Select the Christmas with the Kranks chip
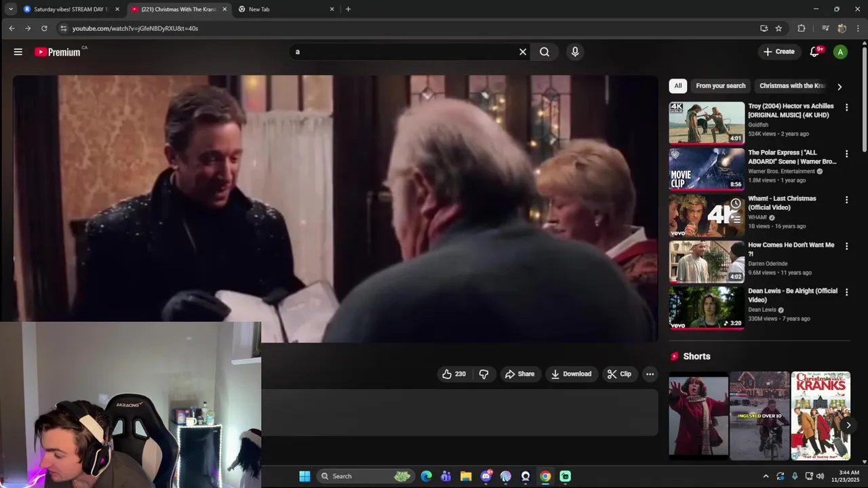The width and height of the screenshot is (868, 488). pyautogui.click(x=792, y=86)
